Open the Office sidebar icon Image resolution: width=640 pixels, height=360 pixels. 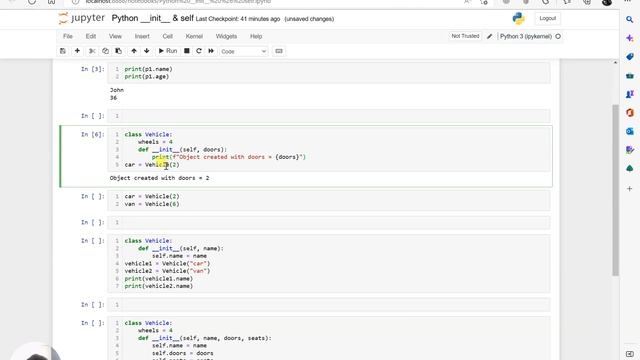click(629, 112)
